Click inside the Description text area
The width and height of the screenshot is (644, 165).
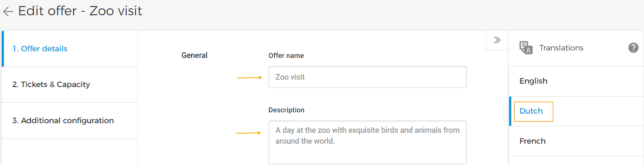click(x=368, y=142)
